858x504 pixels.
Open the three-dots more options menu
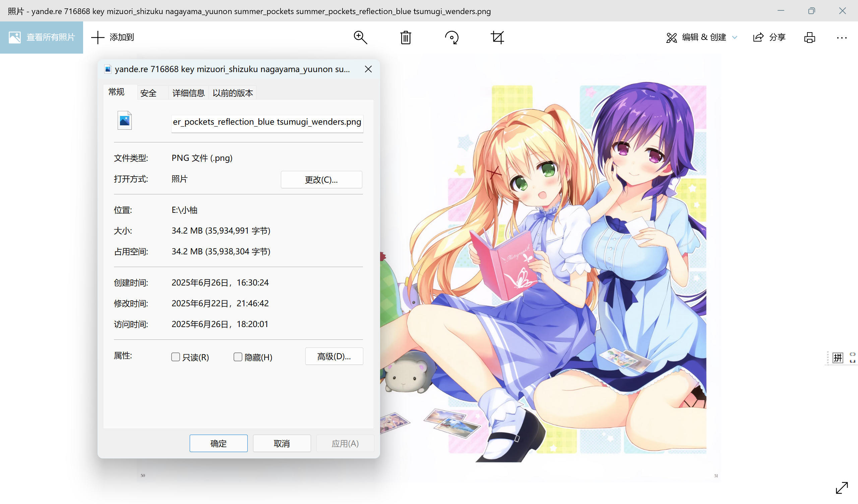[842, 38]
